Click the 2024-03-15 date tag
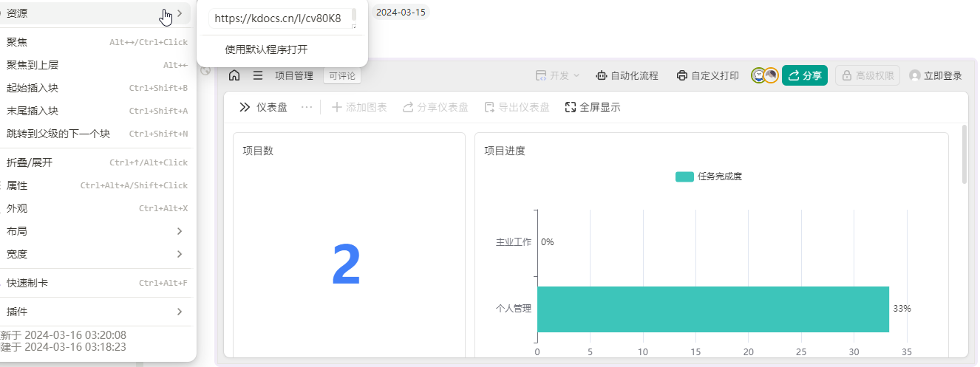The width and height of the screenshot is (980, 367). (401, 12)
